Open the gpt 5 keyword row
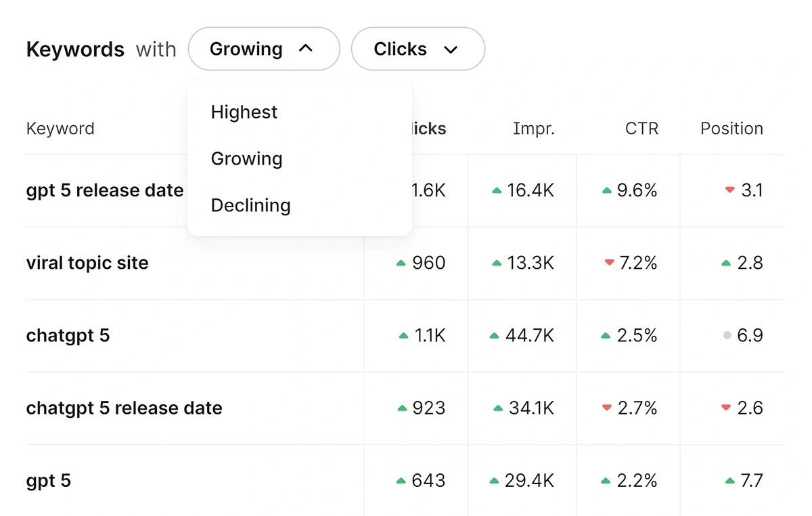Viewport: 812px width, 516px height. (x=48, y=481)
